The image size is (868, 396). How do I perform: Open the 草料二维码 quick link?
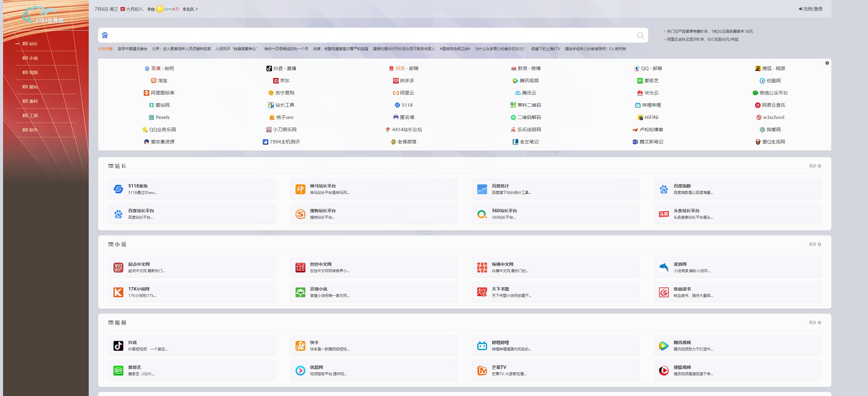(526, 105)
